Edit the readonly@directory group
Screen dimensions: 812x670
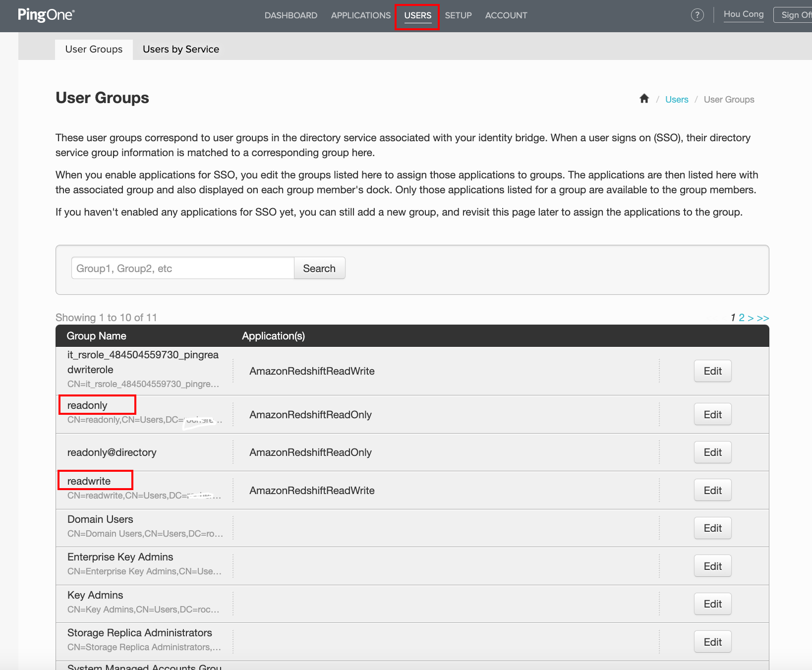(712, 452)
